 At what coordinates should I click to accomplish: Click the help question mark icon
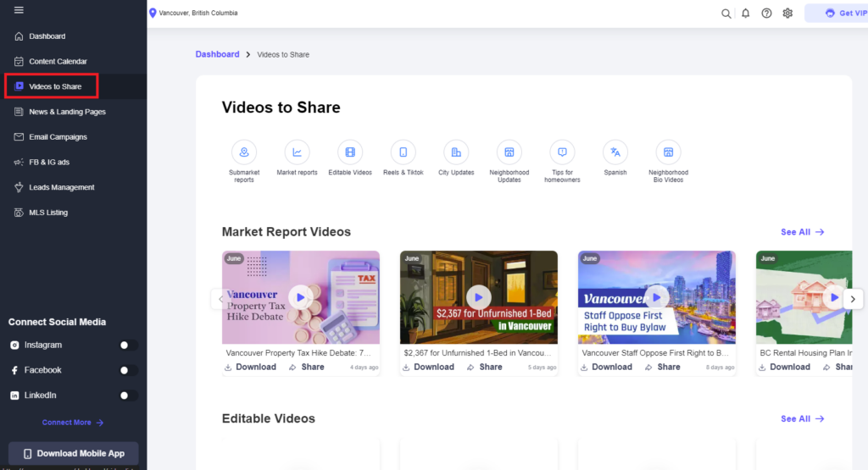[x=766, y=14]
